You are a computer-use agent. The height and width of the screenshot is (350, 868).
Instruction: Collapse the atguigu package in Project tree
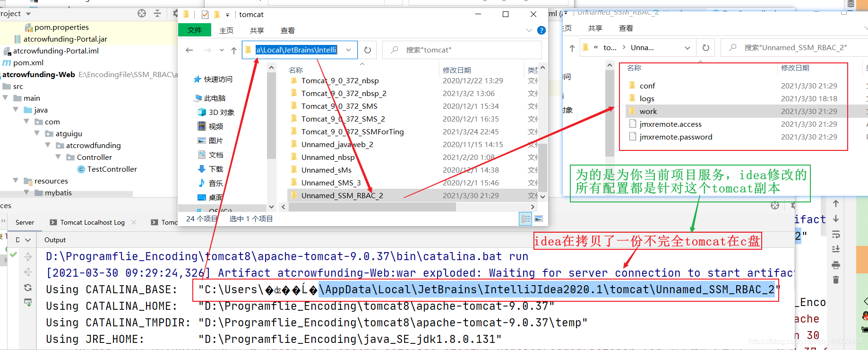coord(37,133)
